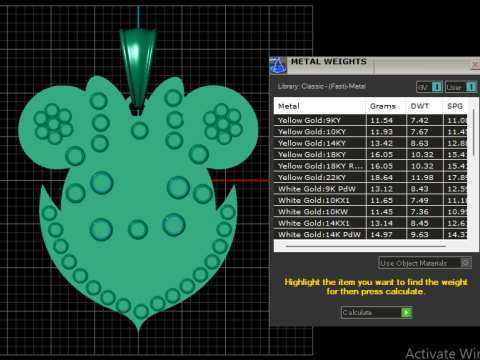The image size is (480, 360).
Task: Select the White Gold:10KX1 row
Action: [370, 200]
